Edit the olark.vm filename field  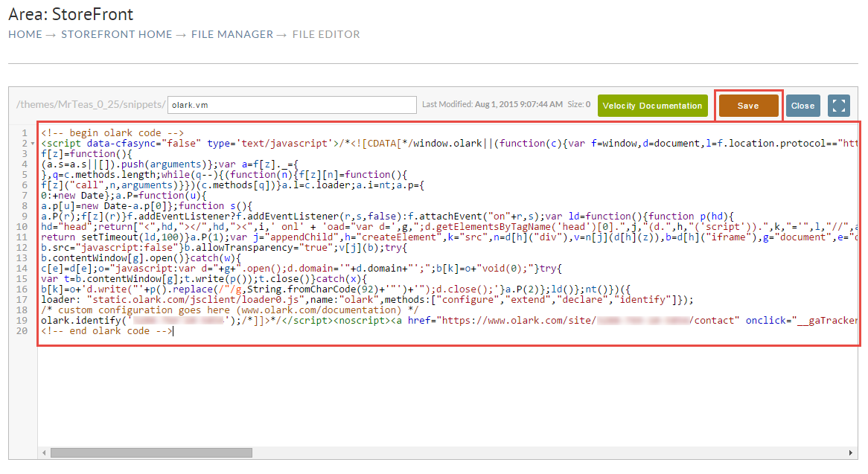[x=292, y=104]
